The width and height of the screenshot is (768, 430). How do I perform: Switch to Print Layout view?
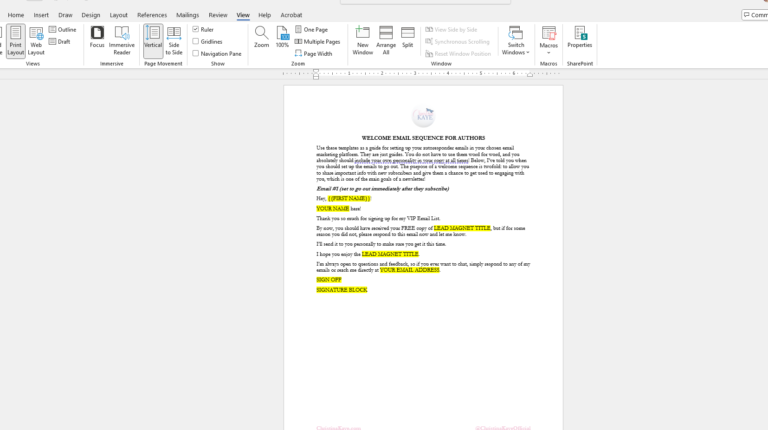(x=16, y=41)
